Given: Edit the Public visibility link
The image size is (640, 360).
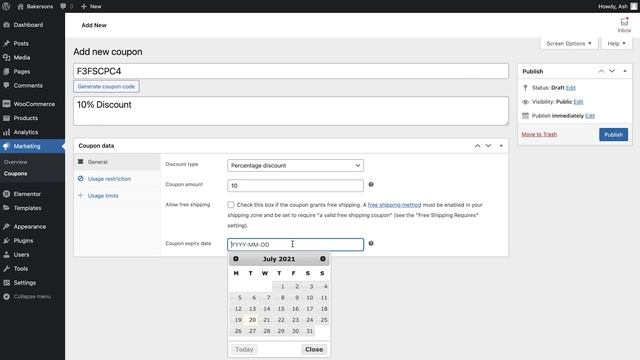Looking at the screenshot, I should 578,102.
